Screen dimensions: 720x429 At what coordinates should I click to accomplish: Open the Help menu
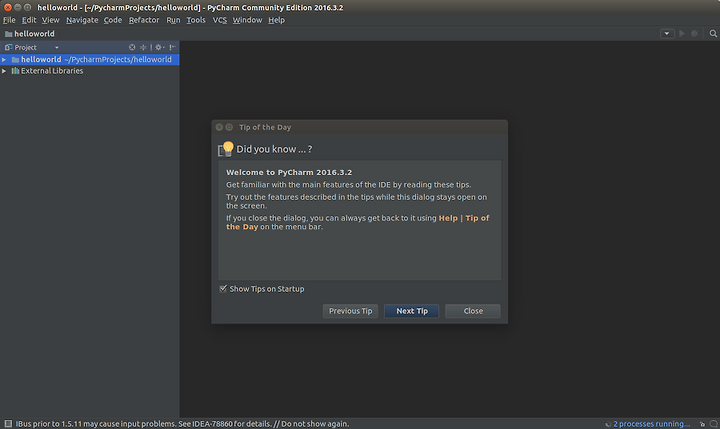[276, 20]
